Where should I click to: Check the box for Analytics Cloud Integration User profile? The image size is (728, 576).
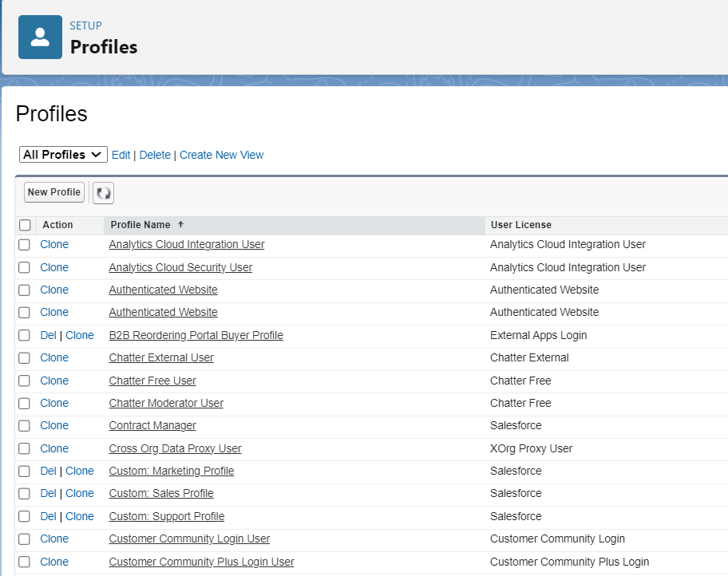[24, 245]
